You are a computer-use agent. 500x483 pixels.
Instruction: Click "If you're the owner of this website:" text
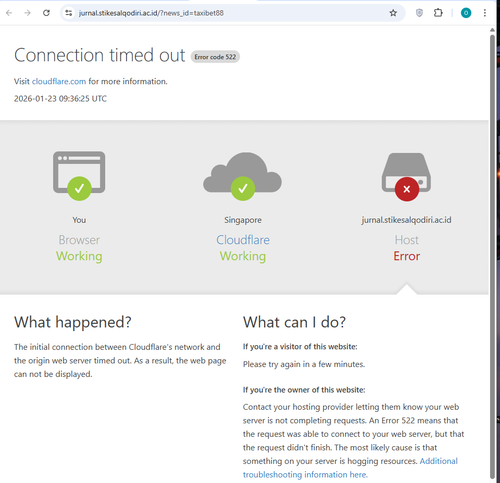pos(304,390)
